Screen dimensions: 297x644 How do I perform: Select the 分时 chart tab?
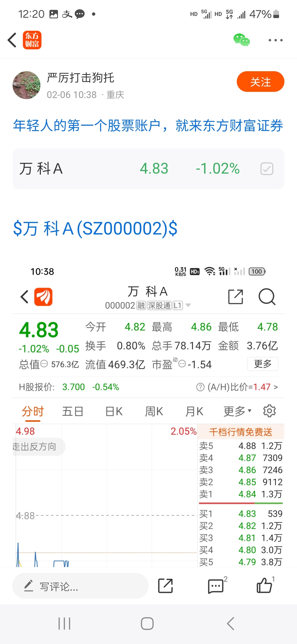tap(33, 411)
